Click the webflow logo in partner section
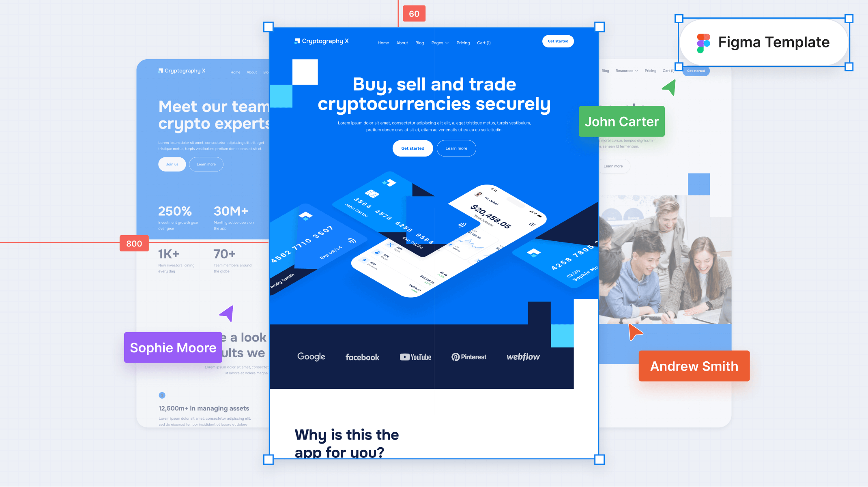This screenshot has height=487, width=868. pyautogui.click(x=522, y=356)
